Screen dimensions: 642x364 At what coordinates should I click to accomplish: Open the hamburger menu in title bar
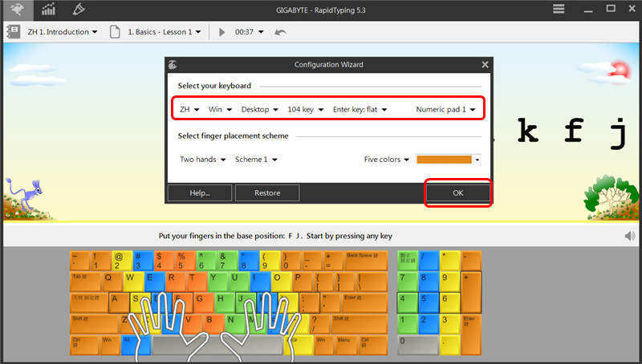coord(559,9)
